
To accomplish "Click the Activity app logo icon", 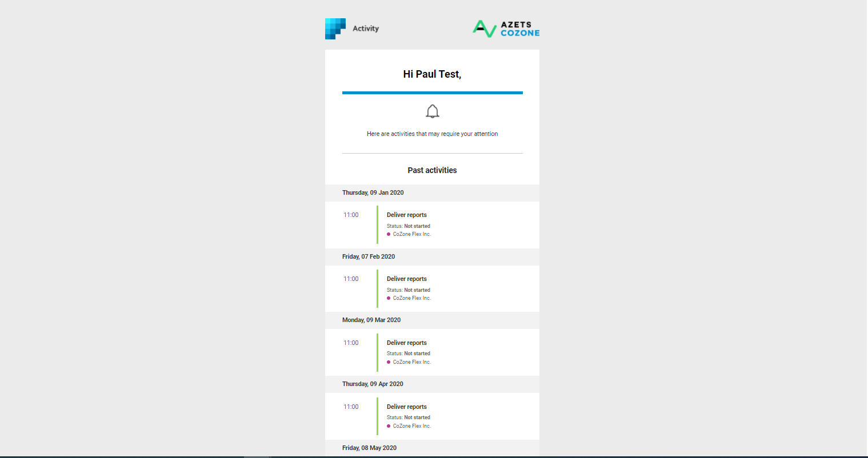I will click(x=334, y=28).
